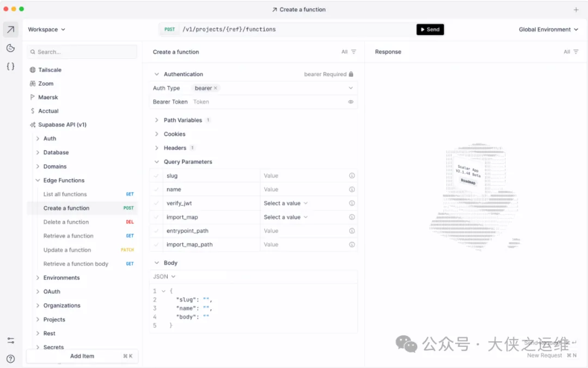Click the POST method badge in address bar
The width and height of the screenshot is (588, 368).
click(169, 29)
